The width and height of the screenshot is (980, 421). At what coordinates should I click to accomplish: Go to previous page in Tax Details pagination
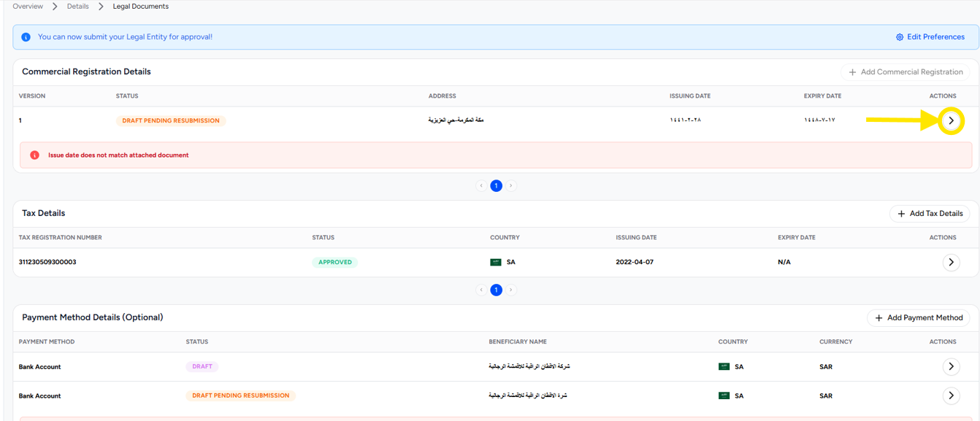click(x=481, y=290)
